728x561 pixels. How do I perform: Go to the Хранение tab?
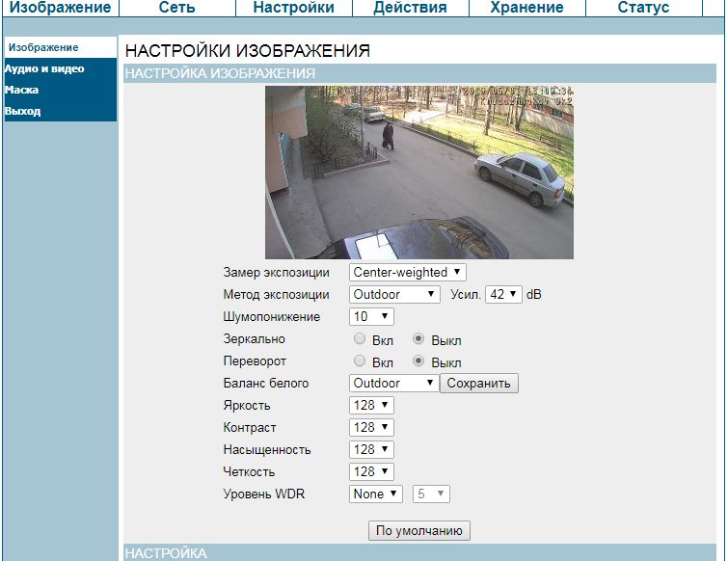[x=526, y=8]
